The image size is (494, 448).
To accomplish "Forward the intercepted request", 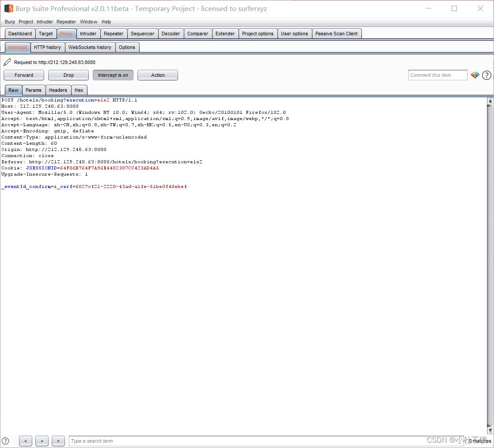I will [23, 75].
